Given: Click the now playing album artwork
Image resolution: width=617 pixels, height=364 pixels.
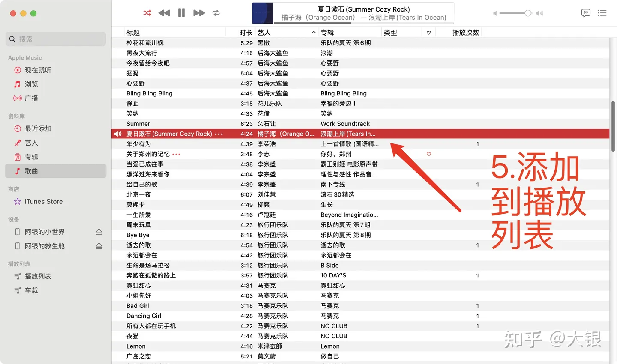Looking at the screenshot, I should (x=263, y=13).
